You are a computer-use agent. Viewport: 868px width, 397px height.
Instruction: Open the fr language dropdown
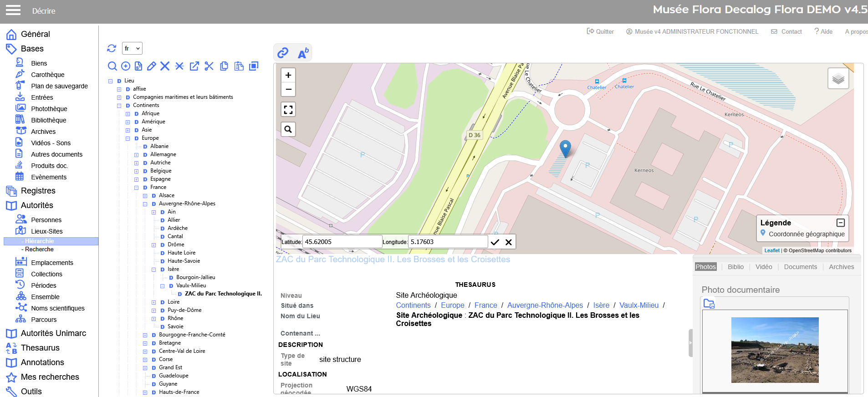[x=132, y=48]
